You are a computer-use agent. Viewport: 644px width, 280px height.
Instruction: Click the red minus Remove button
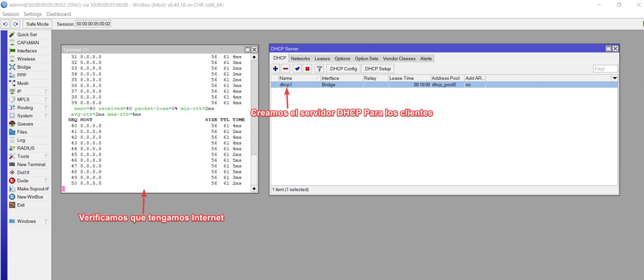coord(286,69)
